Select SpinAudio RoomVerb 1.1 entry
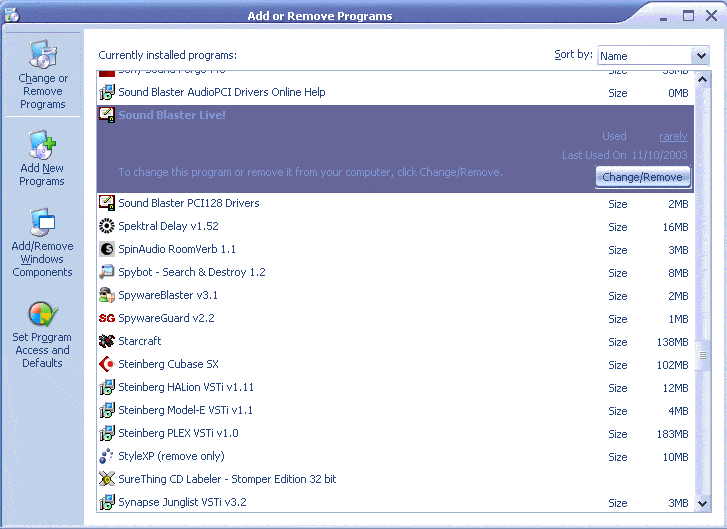This screenshot has width=727, height=529. 395,249
